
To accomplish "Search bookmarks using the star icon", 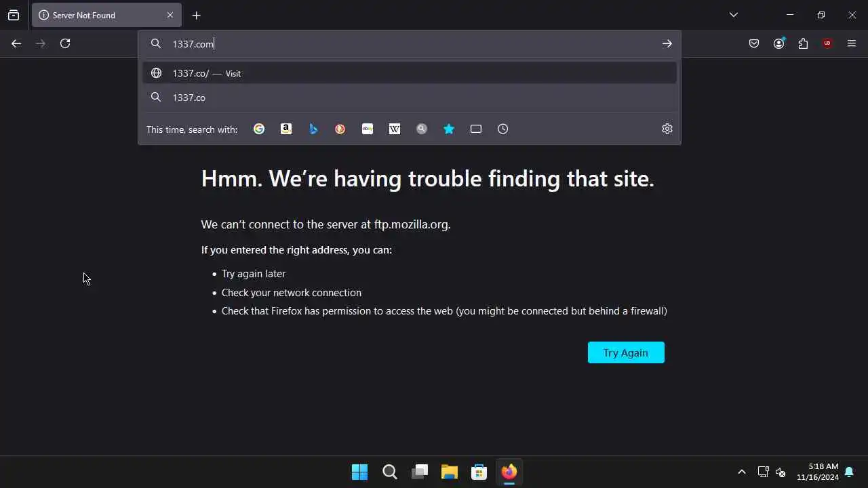I will (449, 129).
